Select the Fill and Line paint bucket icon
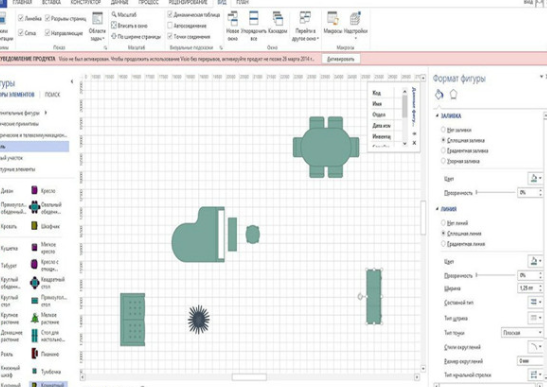The image size is (547, 387). point(439,94)
